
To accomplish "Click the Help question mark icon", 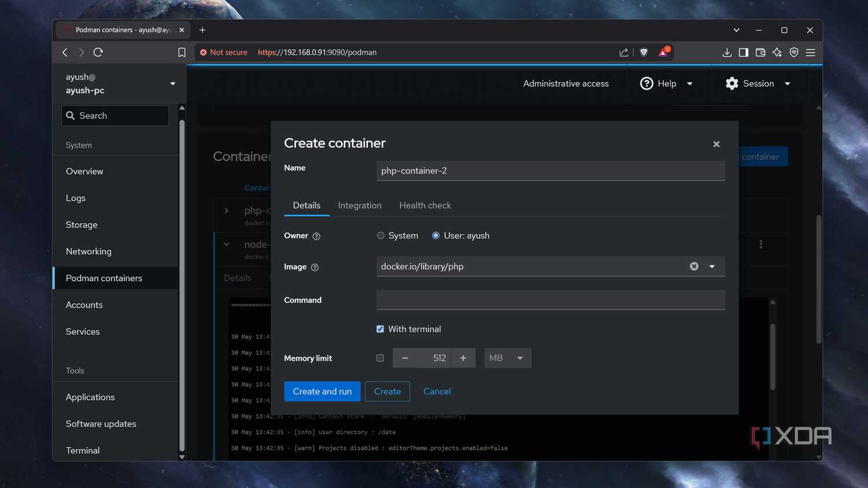I will click(646, 84).
